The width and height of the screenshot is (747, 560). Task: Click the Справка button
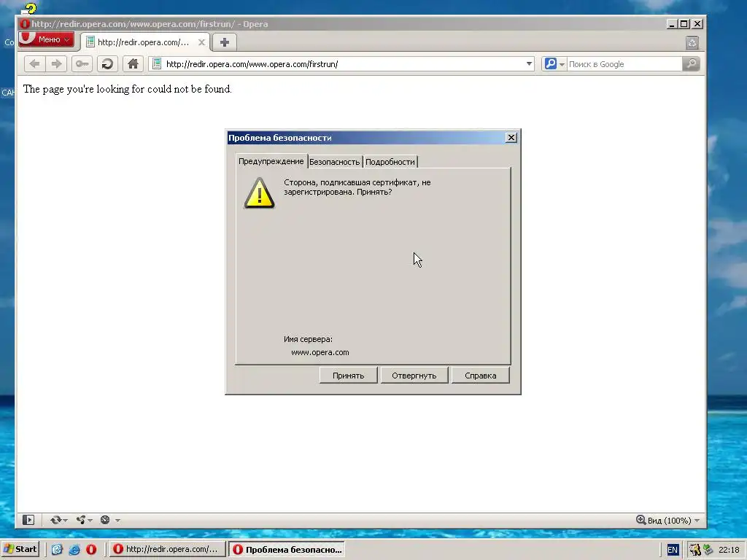tap(480, 376)
